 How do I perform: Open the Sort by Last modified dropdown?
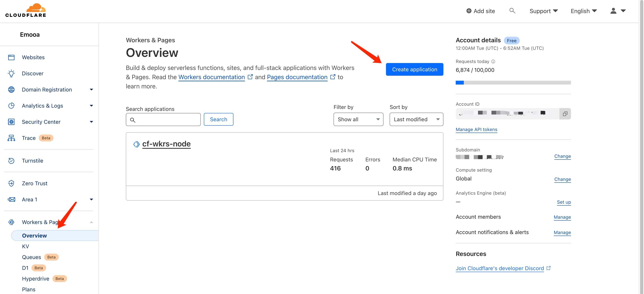coord(416,120)
